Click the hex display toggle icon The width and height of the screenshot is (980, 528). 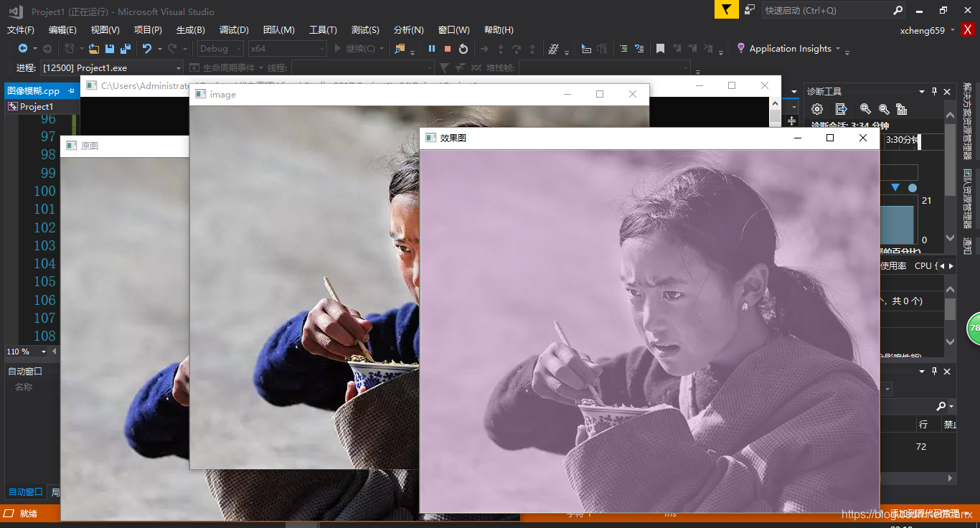(553, 49)
